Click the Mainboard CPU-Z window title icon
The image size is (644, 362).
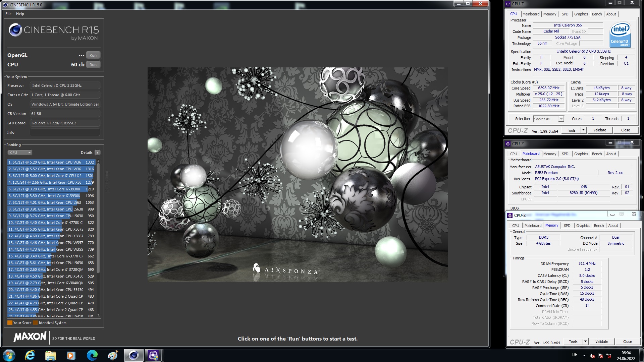pyautogui.click(x=508, y=144)
